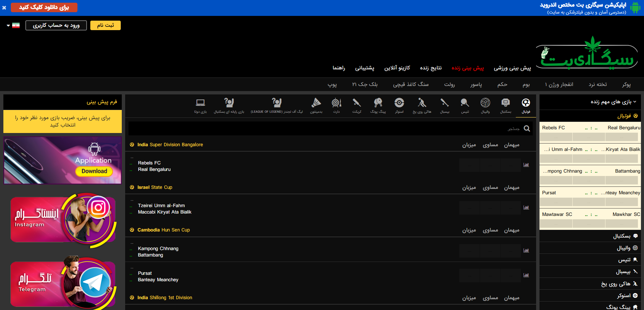Click the yellow sign-up button
The width and height of the screenshot is (644, 310).
105,25
